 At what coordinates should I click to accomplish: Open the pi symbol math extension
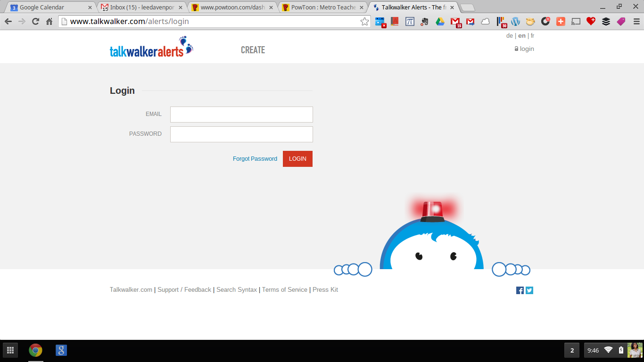click(410, 21)
